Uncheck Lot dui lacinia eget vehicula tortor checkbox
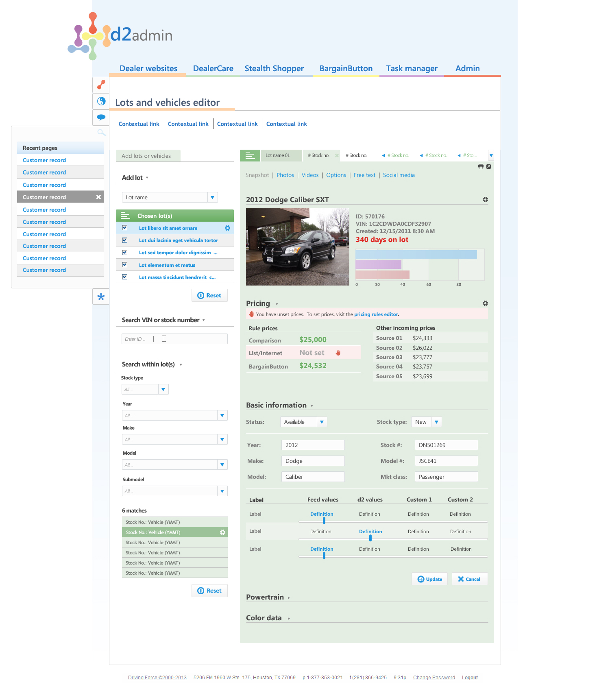Screen dimensions: 610x700 pyautogui.click(x=125, y=240)
